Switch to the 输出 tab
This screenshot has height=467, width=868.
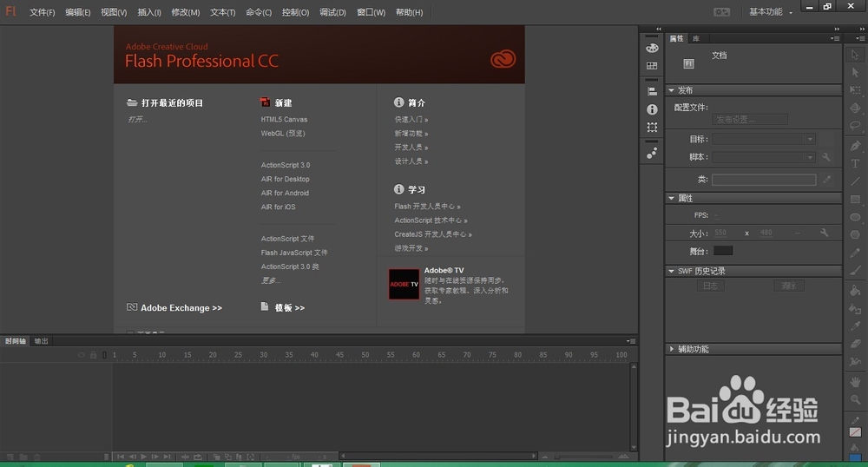[x=42, y=341]
